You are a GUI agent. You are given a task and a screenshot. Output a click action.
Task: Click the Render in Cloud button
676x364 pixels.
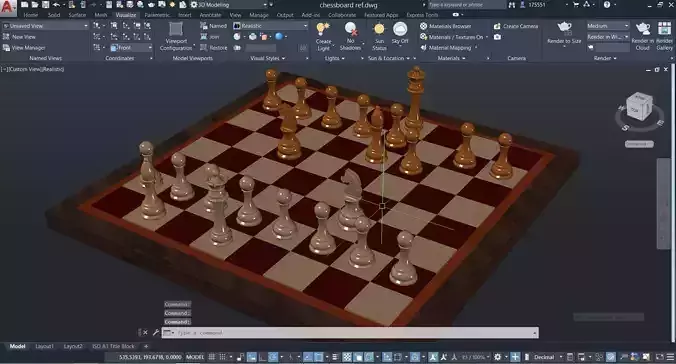coord(642,36)
